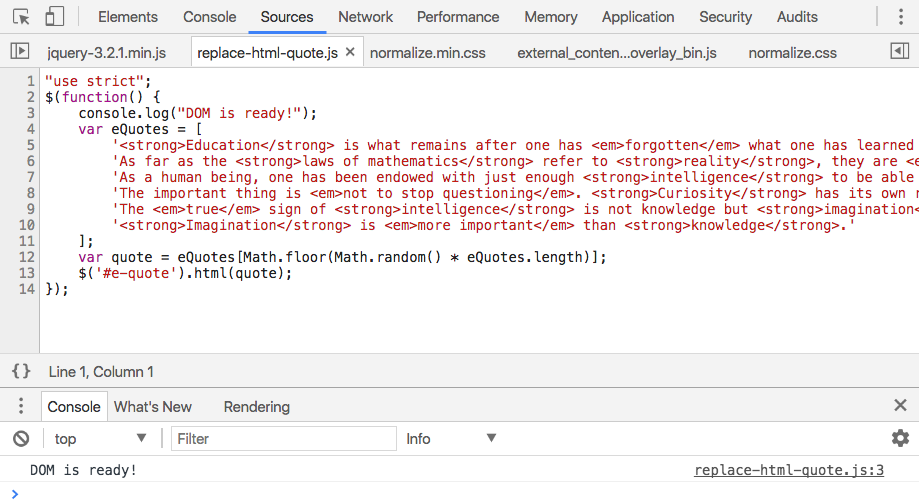Click the var eQuotes = [ code line
Screen dimensions: 919x502
coord(140,129)
